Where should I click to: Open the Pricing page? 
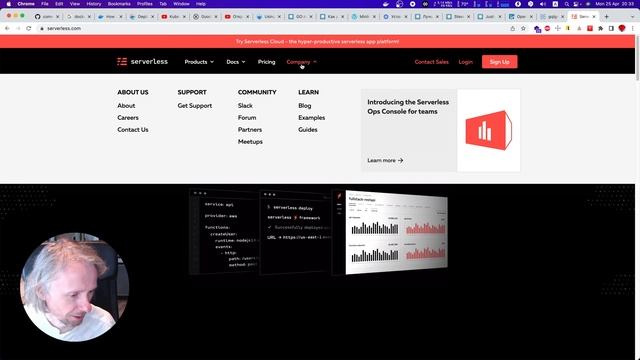coord(267,62)
